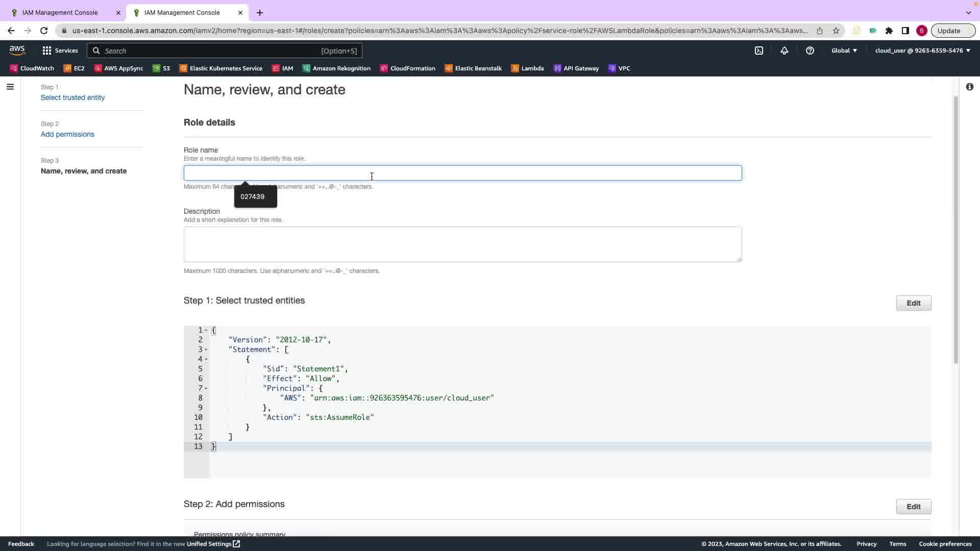Collapse the Principal block fold arrow
The width and height of the screenshot is (980, 551).
tap(206, 389)
